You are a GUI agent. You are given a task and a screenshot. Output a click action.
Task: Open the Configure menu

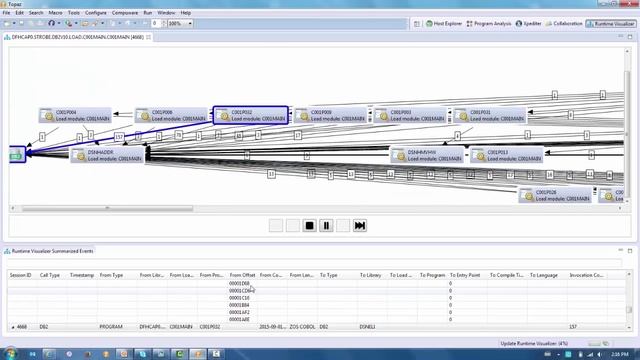tap(96, 13)
